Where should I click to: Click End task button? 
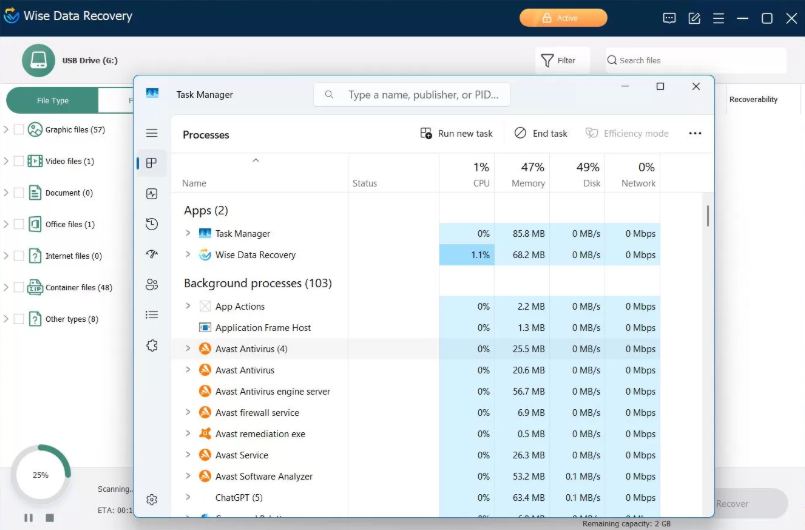(541, 134)
